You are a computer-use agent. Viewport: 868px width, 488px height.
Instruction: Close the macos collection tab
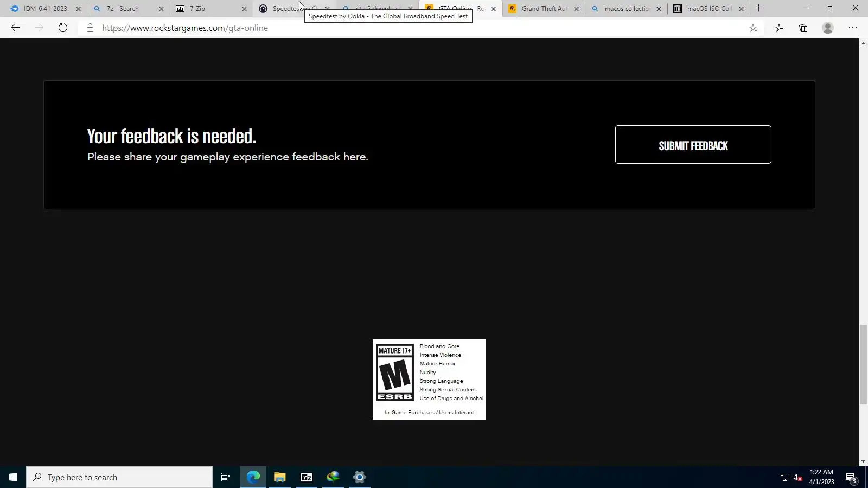click(659, 9)
